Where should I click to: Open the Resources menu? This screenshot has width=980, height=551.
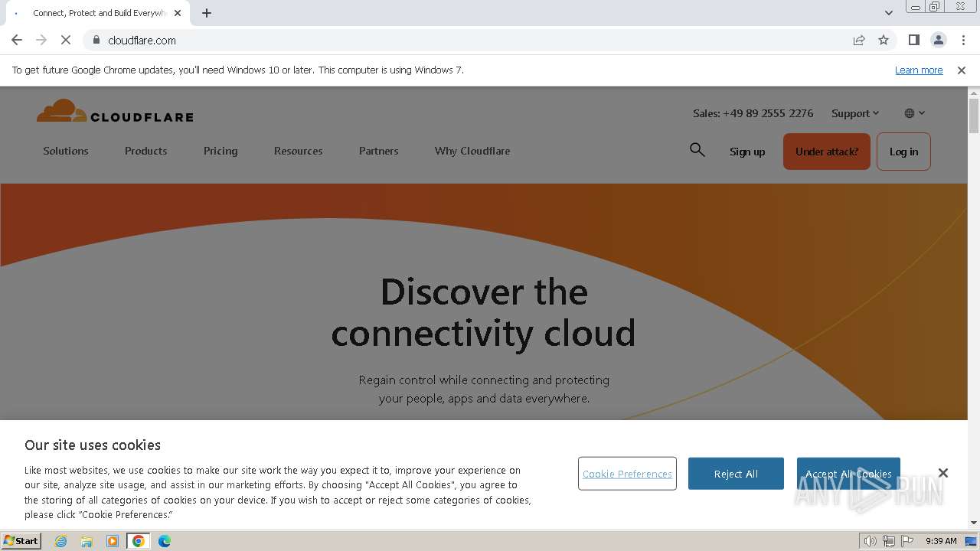(298, 151)
